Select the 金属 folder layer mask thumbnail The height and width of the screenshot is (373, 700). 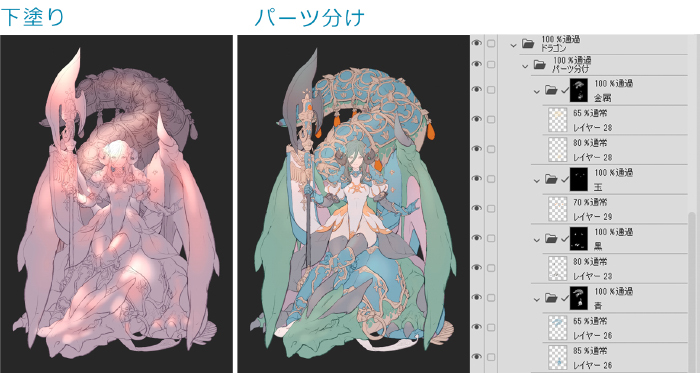coord(579,91)
